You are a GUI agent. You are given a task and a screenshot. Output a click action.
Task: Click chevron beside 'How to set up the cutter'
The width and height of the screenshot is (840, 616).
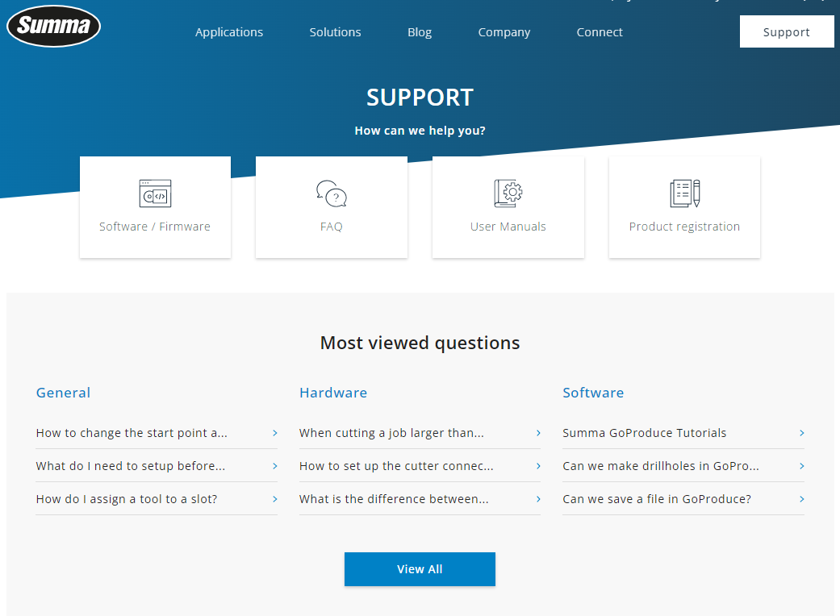pos(538,466)
